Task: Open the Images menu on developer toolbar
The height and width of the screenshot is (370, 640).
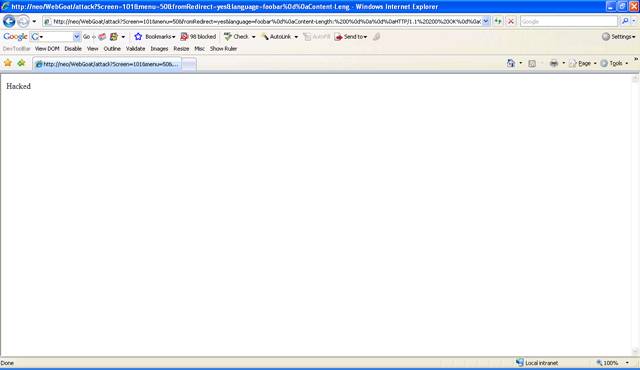Action: [159, 49]
